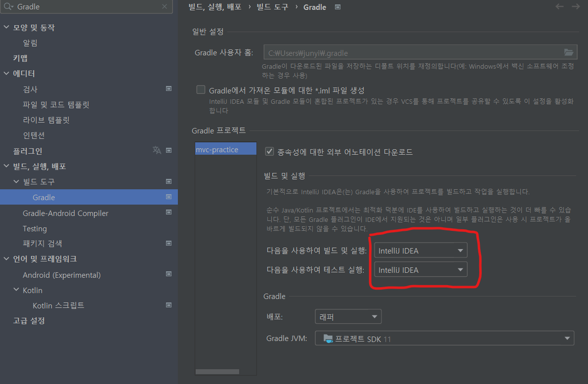Viewport: 588px width, 384px height.
Task: Select the mvc-practice Gradle project
Action: (x=226, y=149)
